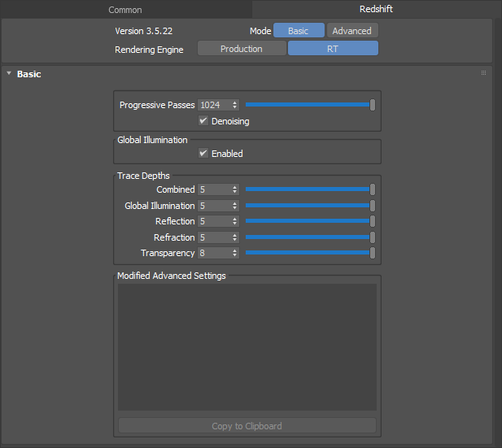Click the Copy to Clipboard button
Screen dimensions: 502x448
tap(247, 426)
